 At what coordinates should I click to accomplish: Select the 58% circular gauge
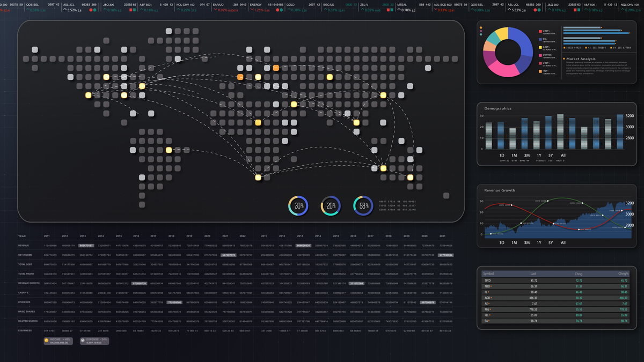363,206
